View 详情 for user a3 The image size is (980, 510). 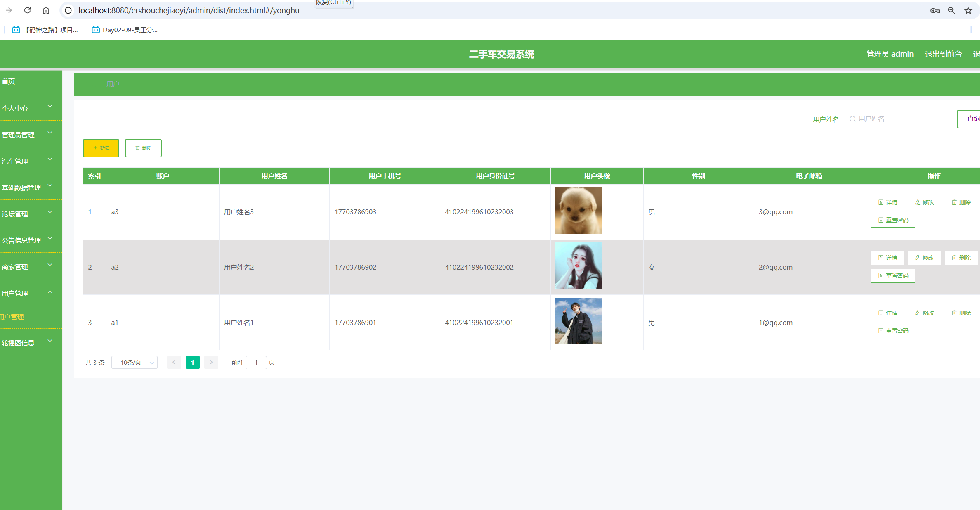point(888,202)
